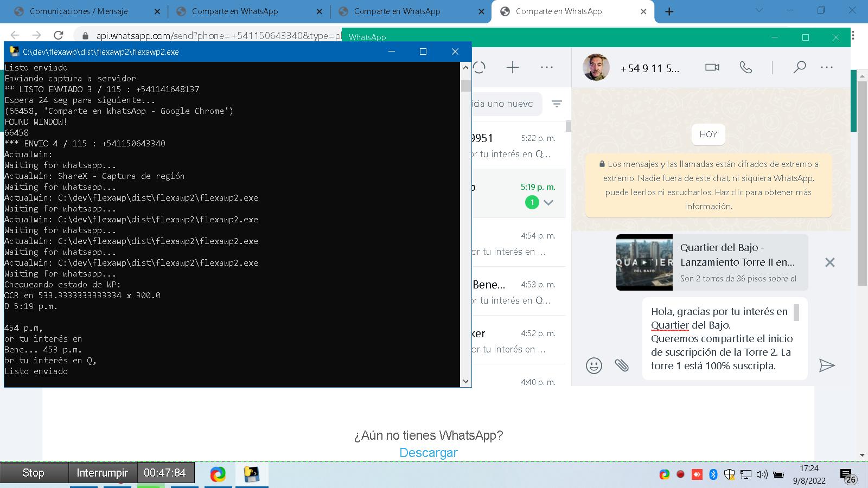Close the active Comparte en WhatsApp tab

[x=643, y=11]
